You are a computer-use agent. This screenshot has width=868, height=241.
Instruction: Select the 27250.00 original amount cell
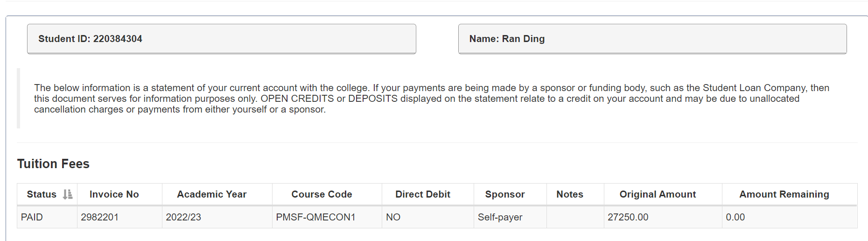point(628,217)
